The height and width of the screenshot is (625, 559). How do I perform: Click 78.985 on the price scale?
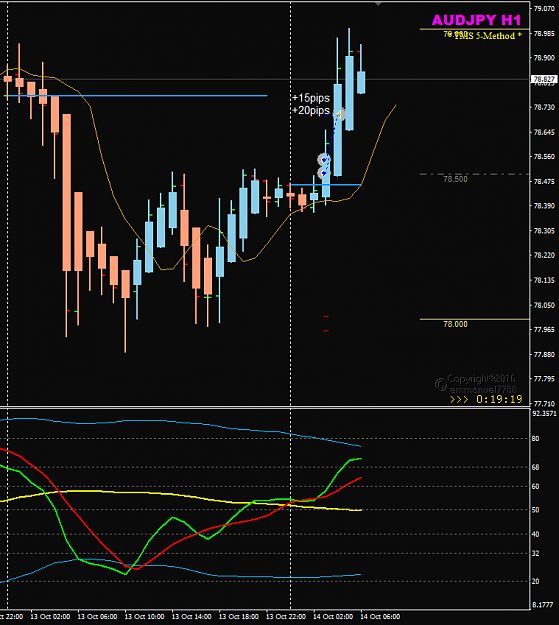[x=544, y=33]
